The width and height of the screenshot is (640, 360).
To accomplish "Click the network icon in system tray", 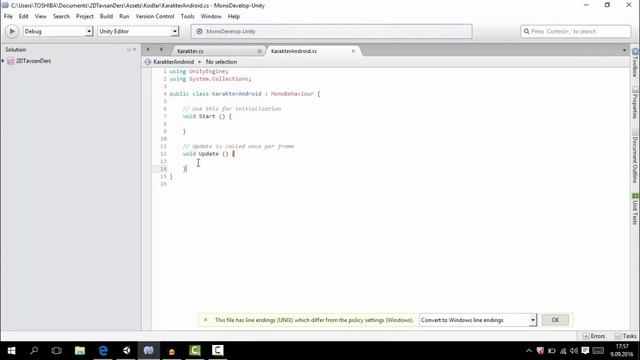I will [x=563, y=351].
